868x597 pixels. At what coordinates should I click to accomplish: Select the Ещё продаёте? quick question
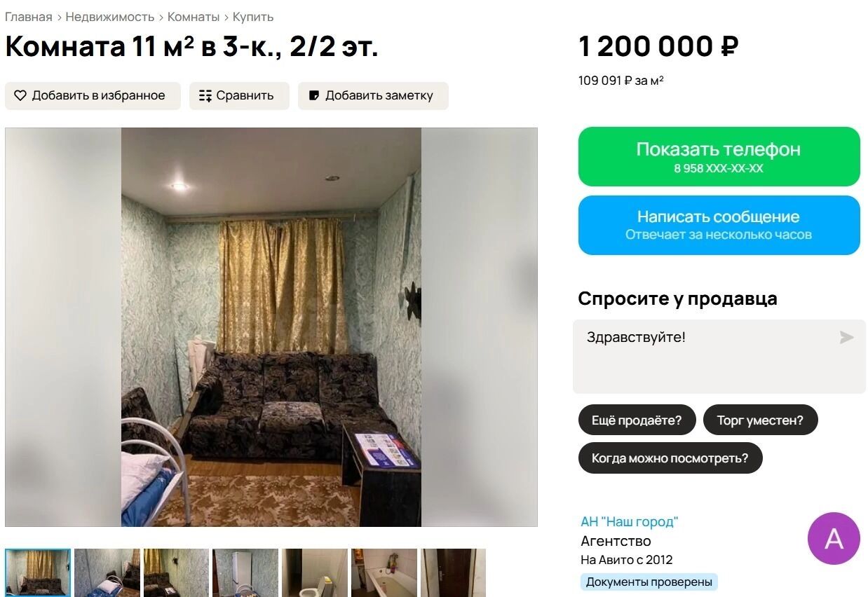pyautogui.click(x=637, y=420)
